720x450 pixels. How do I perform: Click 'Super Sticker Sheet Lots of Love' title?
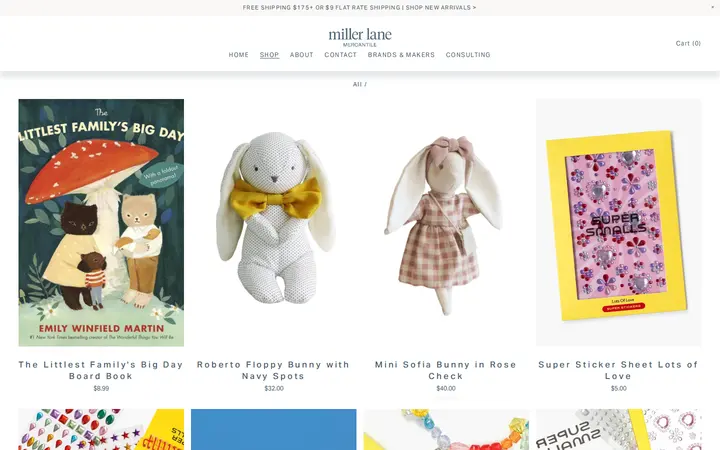tap(619, 370)
